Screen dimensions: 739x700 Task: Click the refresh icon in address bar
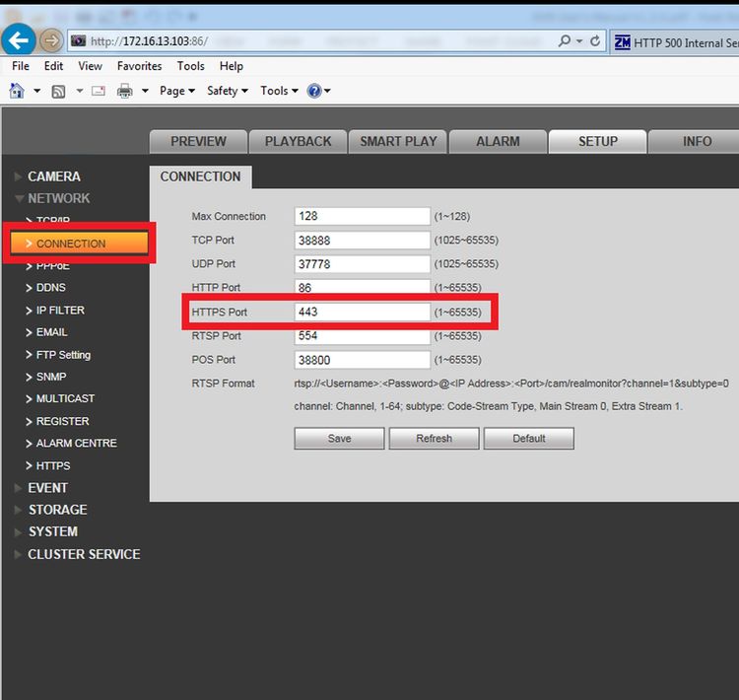595,41
